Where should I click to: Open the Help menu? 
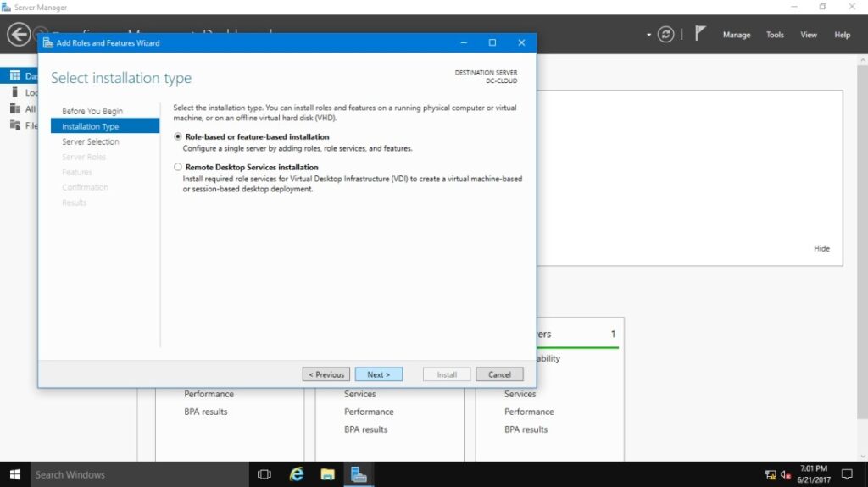point(842,35)
